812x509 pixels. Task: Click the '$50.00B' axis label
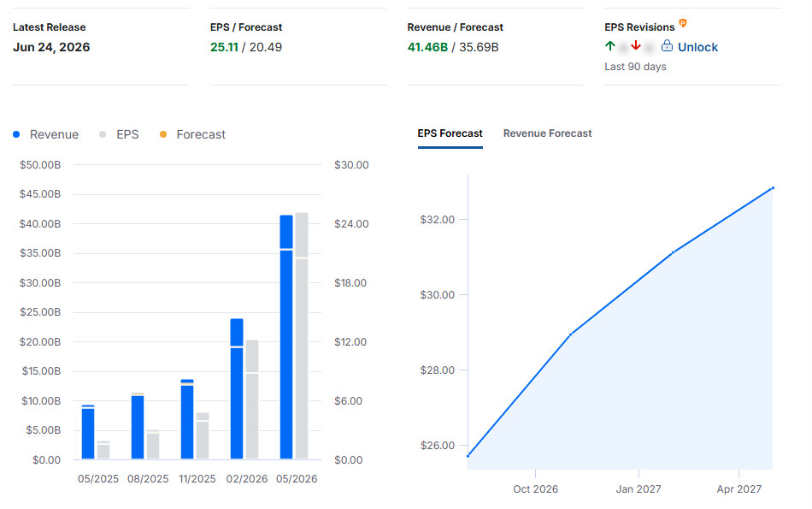(40, 165)
